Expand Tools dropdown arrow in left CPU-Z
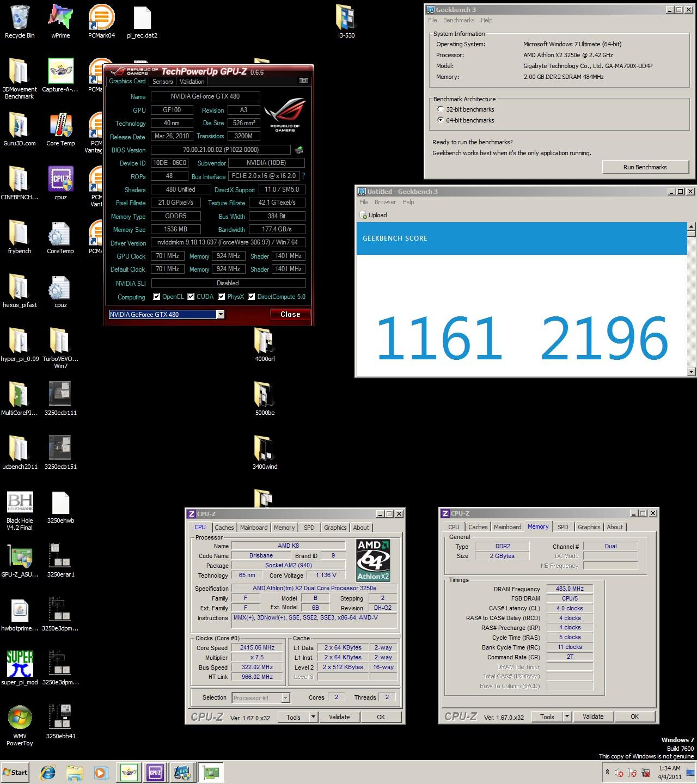 (313, 717)
